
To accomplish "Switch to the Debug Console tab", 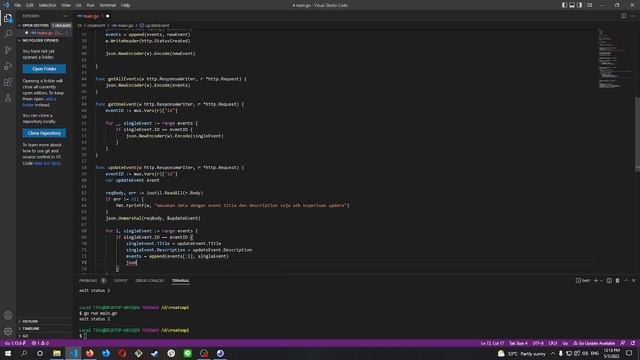I will (149, 280).
